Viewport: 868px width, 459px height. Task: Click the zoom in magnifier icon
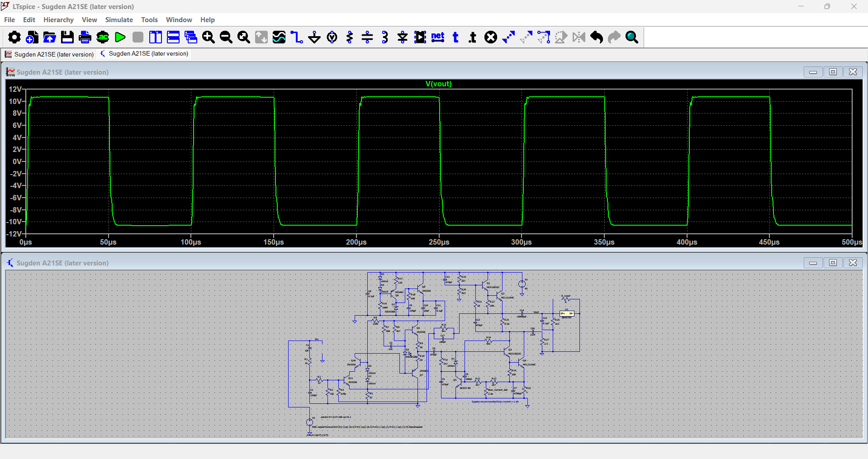coord(209,37)
